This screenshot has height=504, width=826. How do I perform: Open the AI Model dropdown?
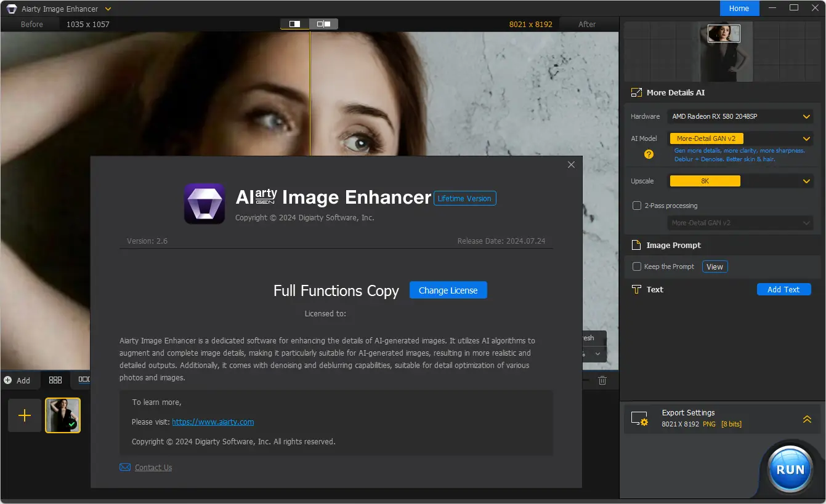pyautogui.click(x=740, y=138)
